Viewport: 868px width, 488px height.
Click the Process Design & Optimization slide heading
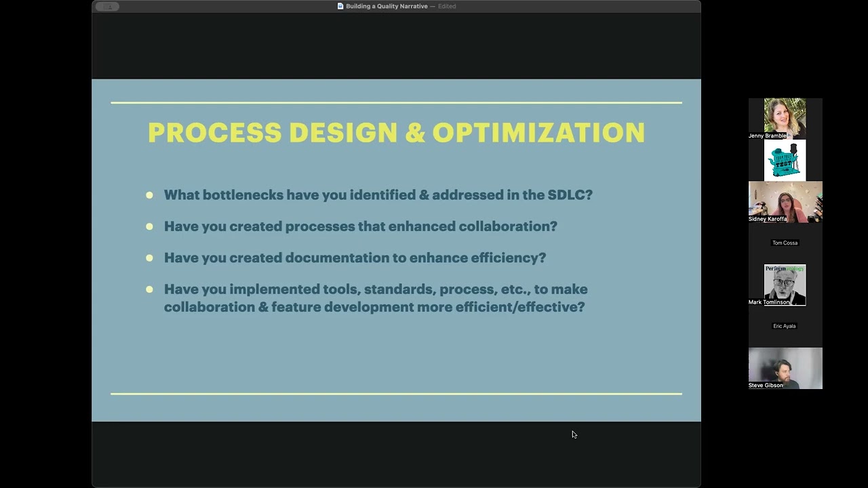(396, 133)
